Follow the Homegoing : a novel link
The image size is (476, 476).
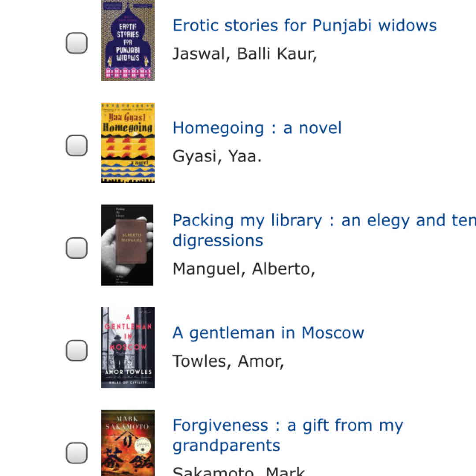pyautogui.click(x=257, y=128)
